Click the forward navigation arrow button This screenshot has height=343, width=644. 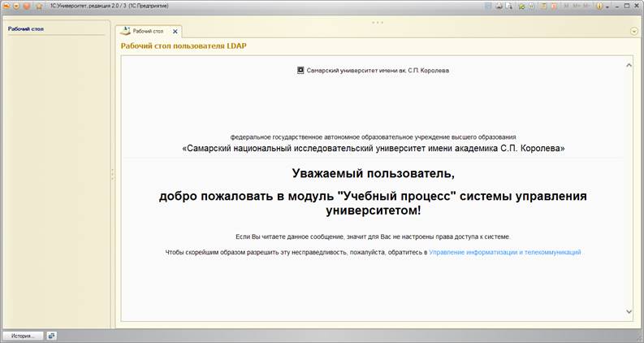coord(27,6)
